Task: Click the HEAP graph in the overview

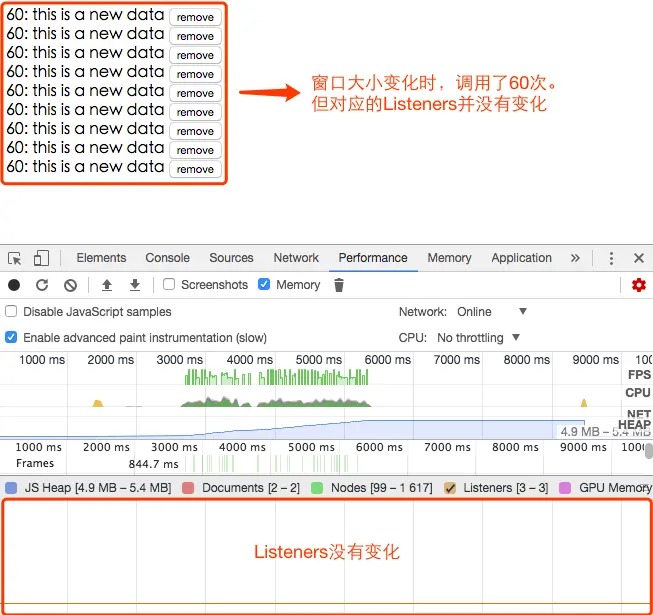Action: (x=292, y=429)
